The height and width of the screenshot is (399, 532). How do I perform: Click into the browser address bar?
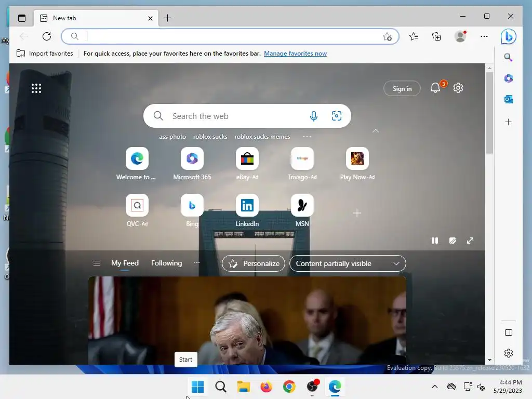[230, 36]
